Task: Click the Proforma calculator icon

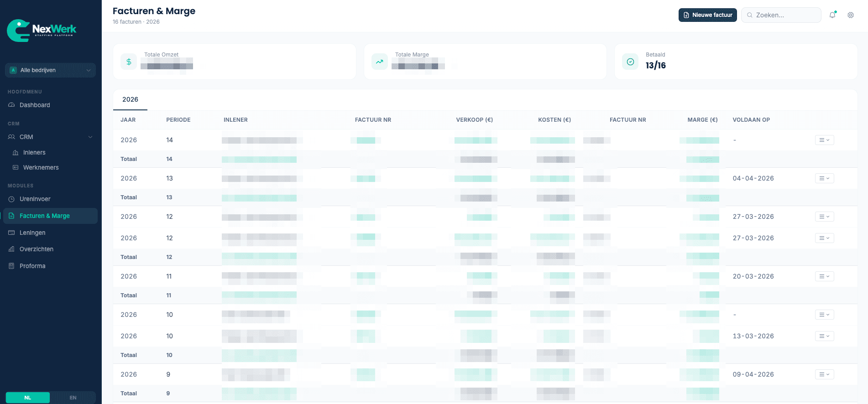Action: (11, 266)
